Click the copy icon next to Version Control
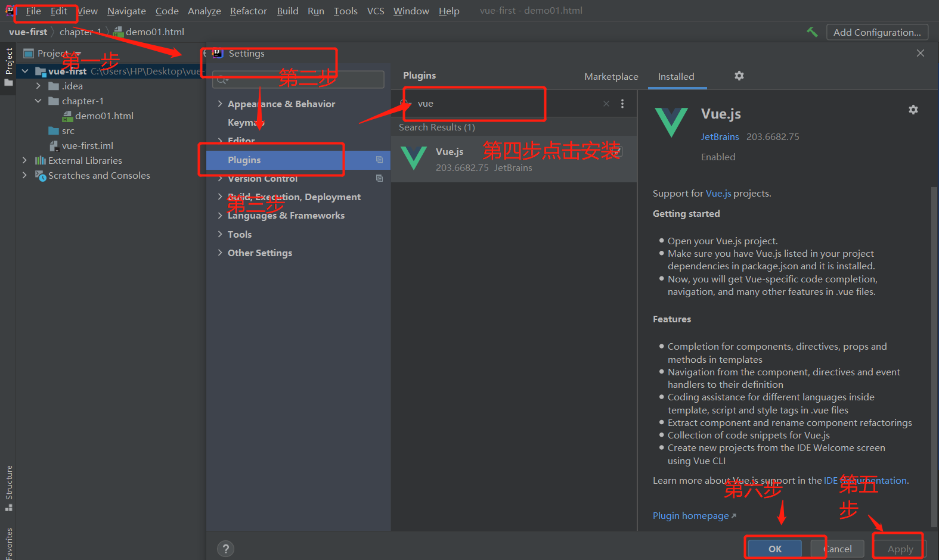This screenshot has width=939, height=560. (379, 178)
